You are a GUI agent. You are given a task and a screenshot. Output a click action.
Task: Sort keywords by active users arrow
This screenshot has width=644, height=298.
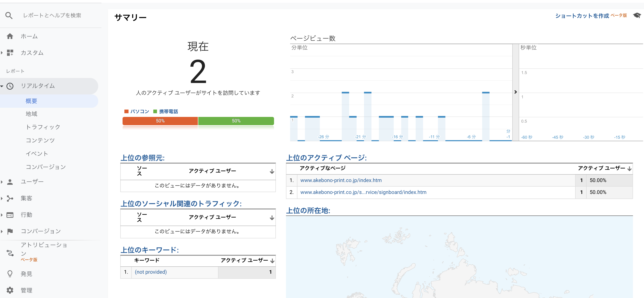coord(272,261)
